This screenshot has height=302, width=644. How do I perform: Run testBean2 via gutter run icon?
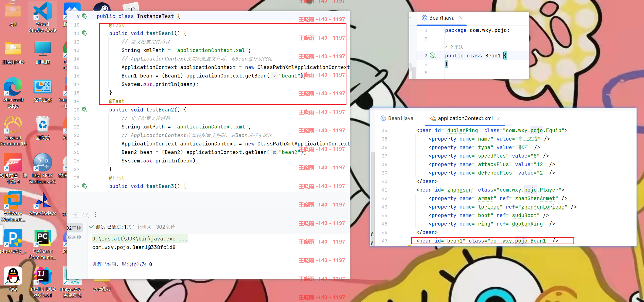tap(84, 110)
